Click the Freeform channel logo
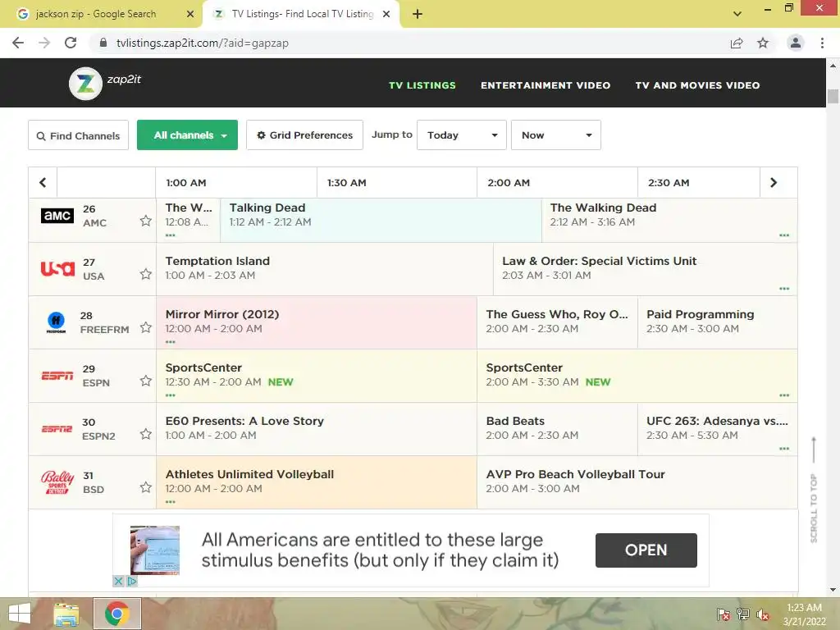The image size is (840, 630). [x=57, y=322]
